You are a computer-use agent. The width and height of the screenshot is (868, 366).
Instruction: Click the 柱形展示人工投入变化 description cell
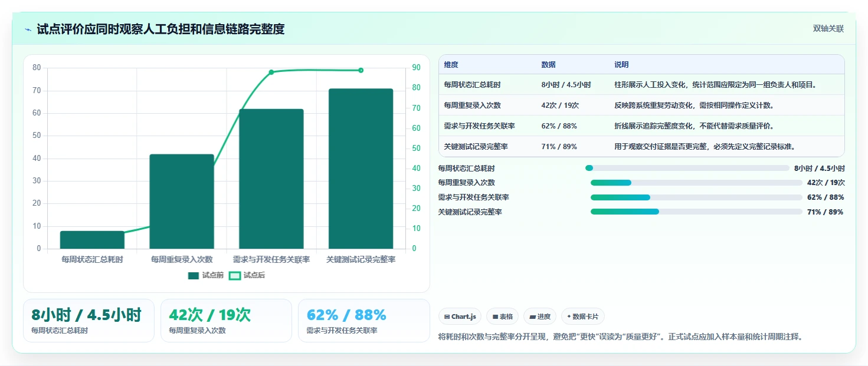tap(715, 85)
